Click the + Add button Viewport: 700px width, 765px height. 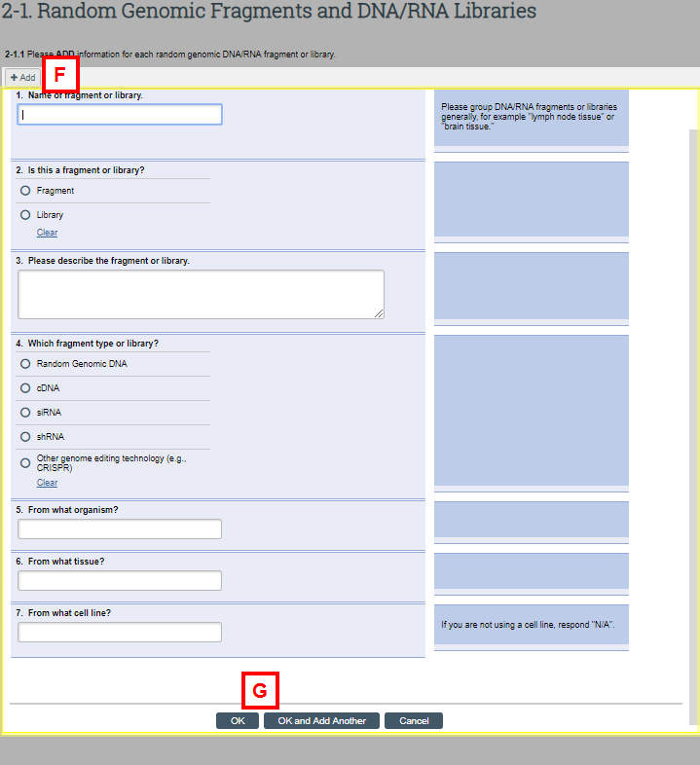point(22,78)
